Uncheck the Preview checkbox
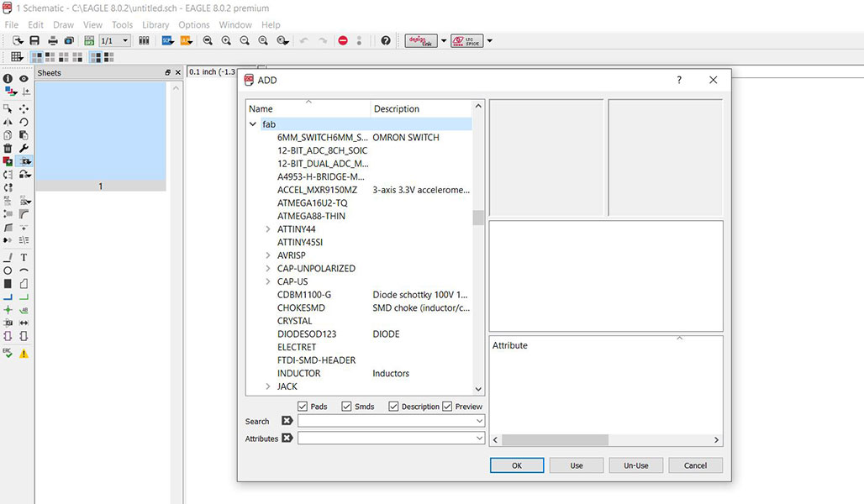864x504 pixels. 447,407
